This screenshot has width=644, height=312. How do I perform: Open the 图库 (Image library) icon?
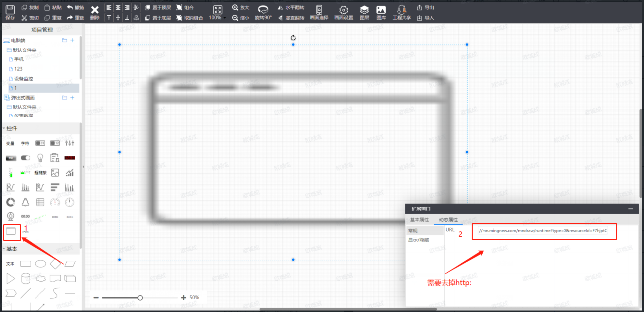[x=381, y=12]
